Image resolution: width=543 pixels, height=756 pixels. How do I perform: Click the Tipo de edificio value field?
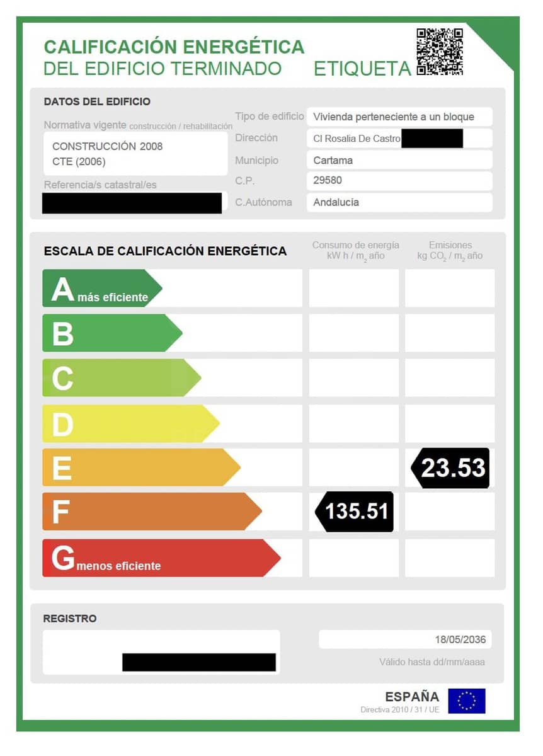pyautogui.click(x=399, y=117)
